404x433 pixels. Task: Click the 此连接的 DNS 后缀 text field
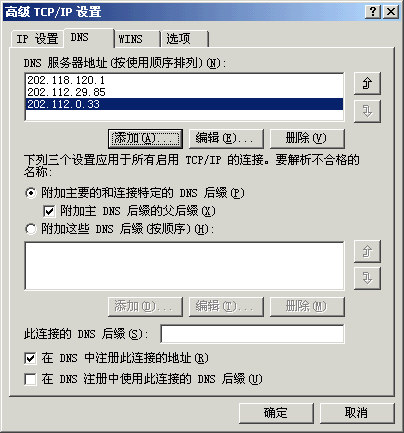(252, 334)
